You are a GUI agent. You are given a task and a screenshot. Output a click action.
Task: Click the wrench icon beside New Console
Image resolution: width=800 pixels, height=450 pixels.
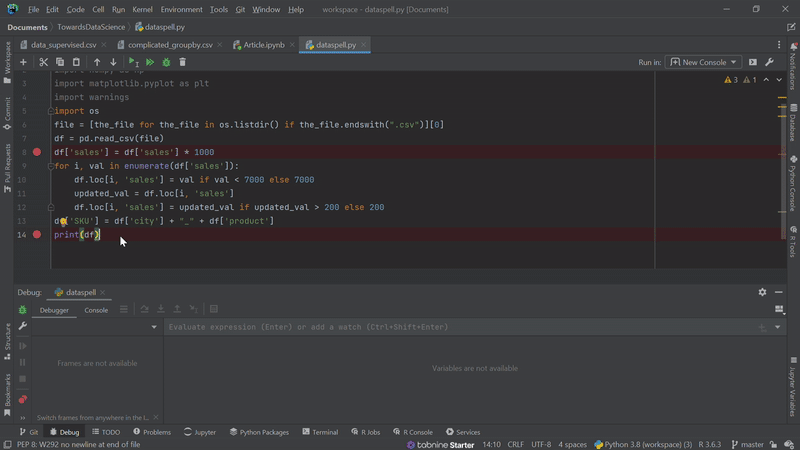click(770, 62)
